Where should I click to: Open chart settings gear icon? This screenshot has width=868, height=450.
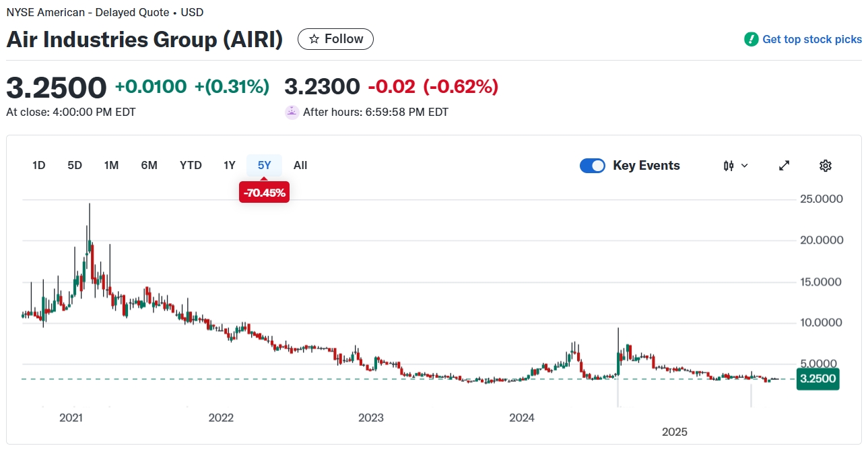tap(826, 166)
